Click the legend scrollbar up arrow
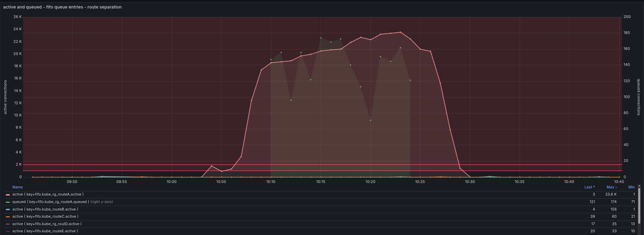This screenshot has width=644, height=235. point(639,186)
